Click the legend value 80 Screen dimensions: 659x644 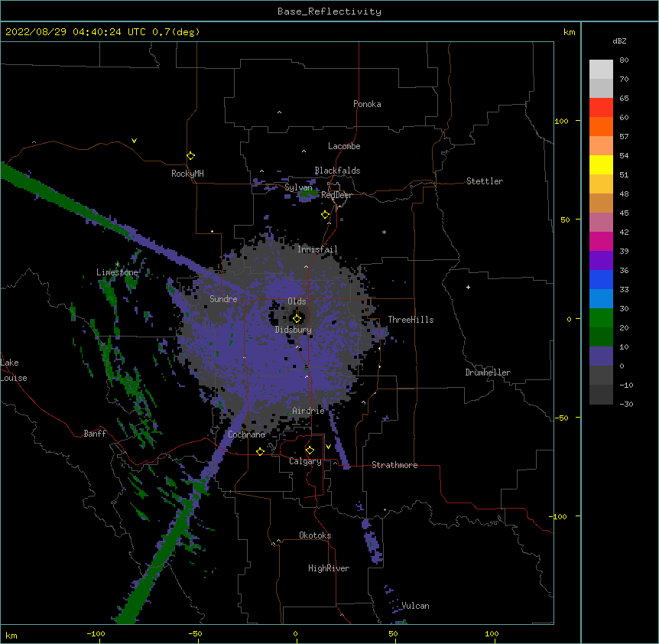pyautogui.click(x=624, y=60)
